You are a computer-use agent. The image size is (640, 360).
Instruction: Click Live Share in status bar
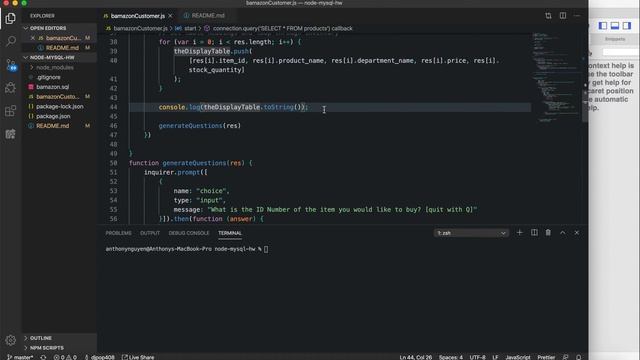[x=138, y=357]
